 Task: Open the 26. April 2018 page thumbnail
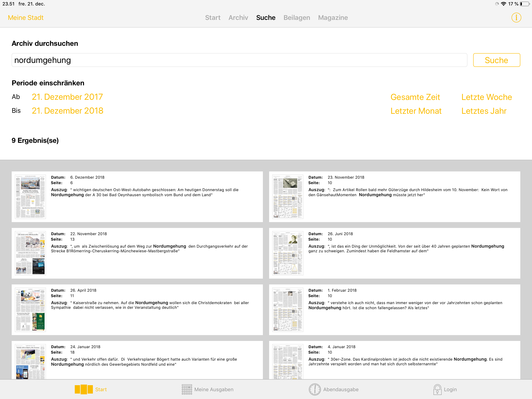30,309
